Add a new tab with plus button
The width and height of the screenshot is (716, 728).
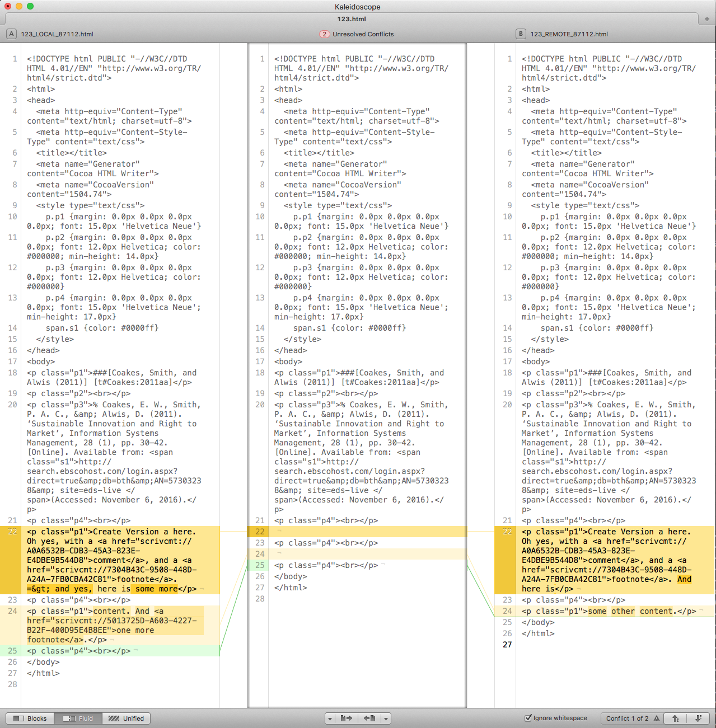tap(706, 19)
